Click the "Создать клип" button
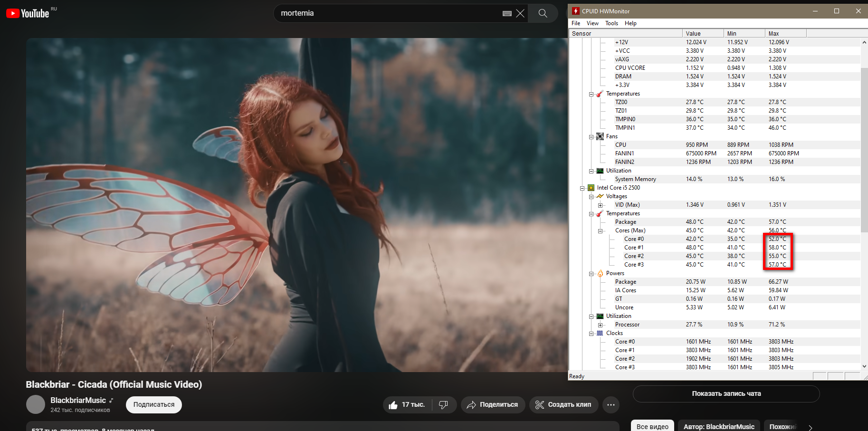The image size is (868, 431). [x=563, y=405]
